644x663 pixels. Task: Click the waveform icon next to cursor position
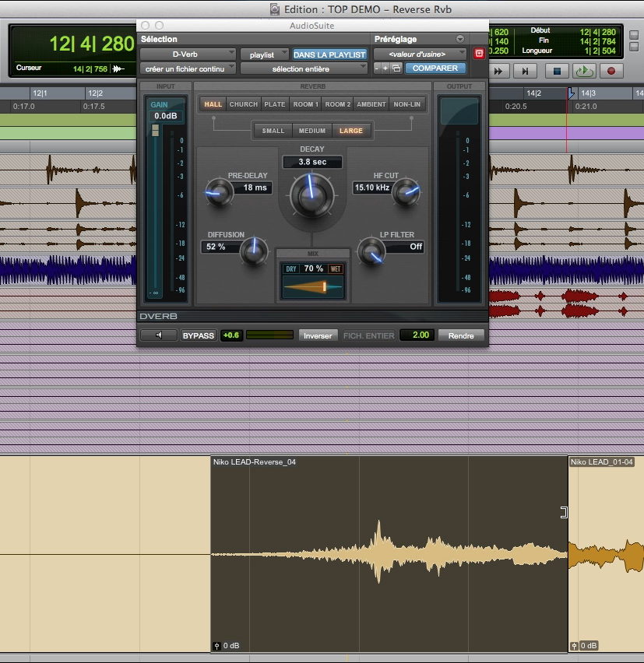coord(118,68)
